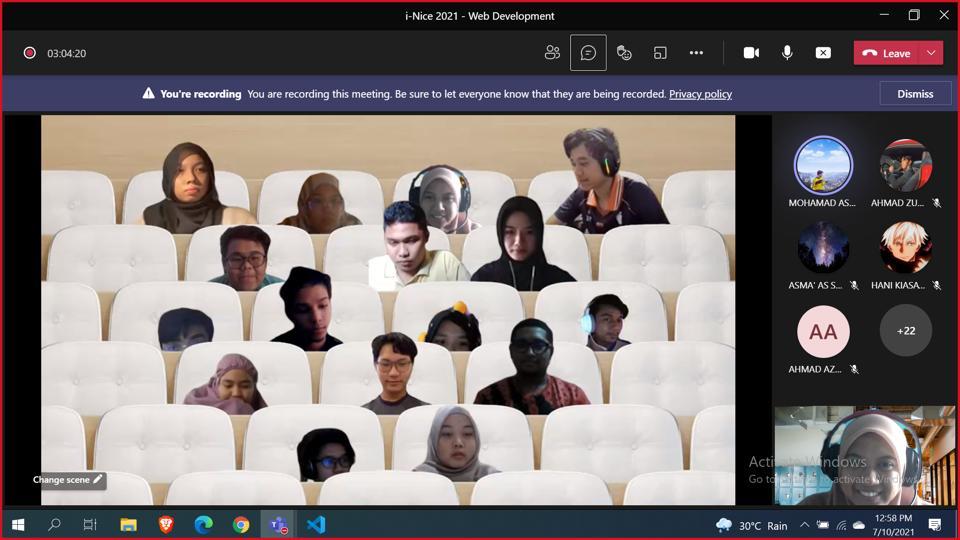Click the pencil icon beside Change scene
This screenshot has height=540, width=960.
(98, 480)
